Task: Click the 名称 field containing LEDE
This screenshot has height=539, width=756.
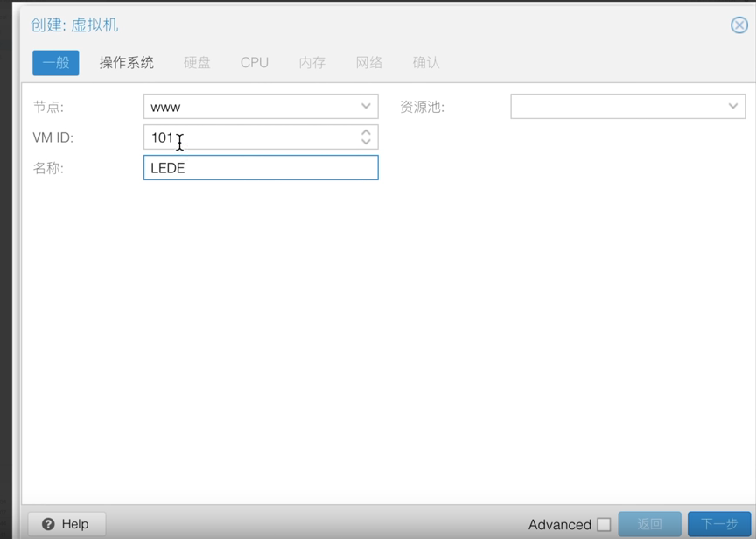Action: click(261, 167)
